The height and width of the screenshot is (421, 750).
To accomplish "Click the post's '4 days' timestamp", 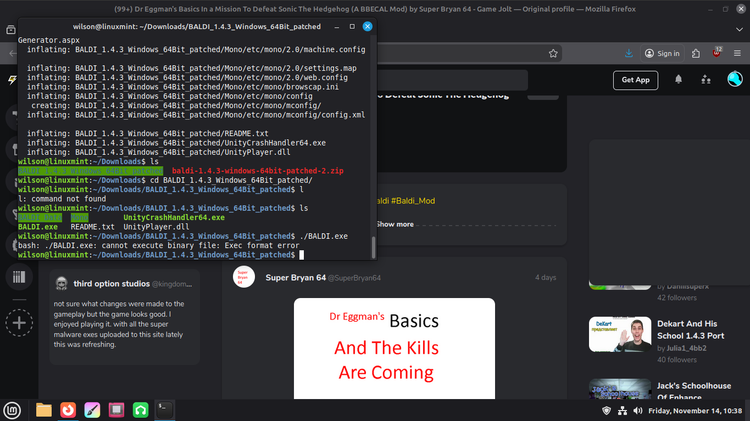I will click(x=545, y=277).
